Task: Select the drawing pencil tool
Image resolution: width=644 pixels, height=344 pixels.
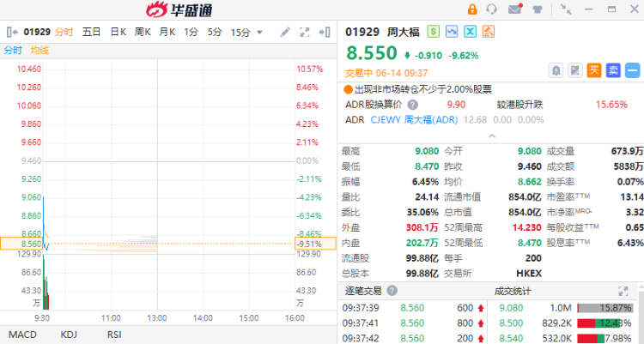Action: pyautogui.click(x=285, y=32)
